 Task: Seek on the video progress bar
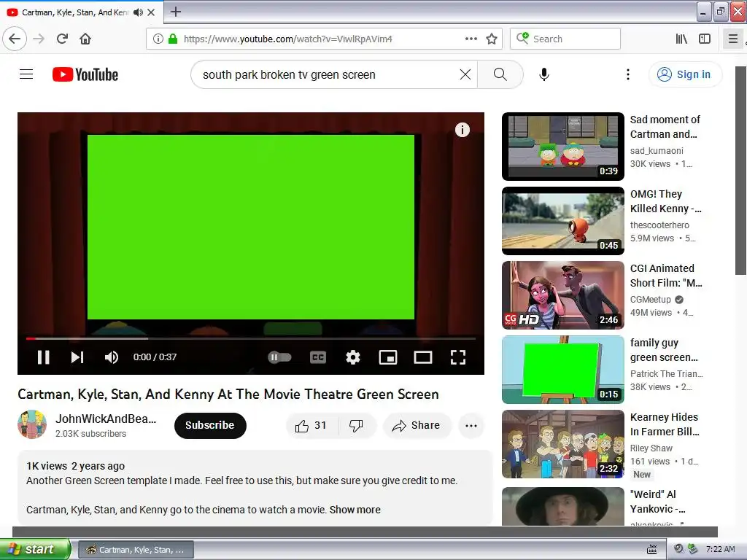251,338
